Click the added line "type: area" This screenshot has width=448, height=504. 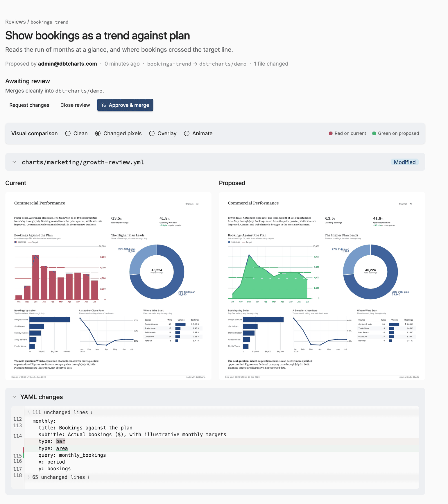[x=222, y=449]
